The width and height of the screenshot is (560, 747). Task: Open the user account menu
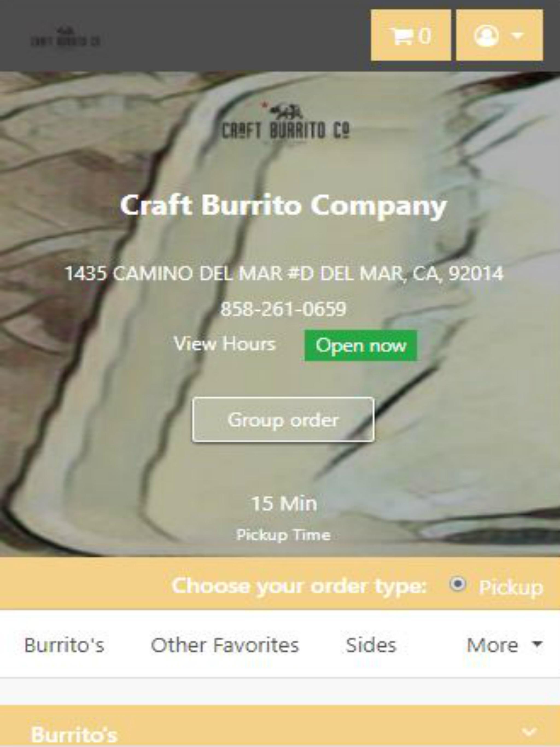pos(500,35)
